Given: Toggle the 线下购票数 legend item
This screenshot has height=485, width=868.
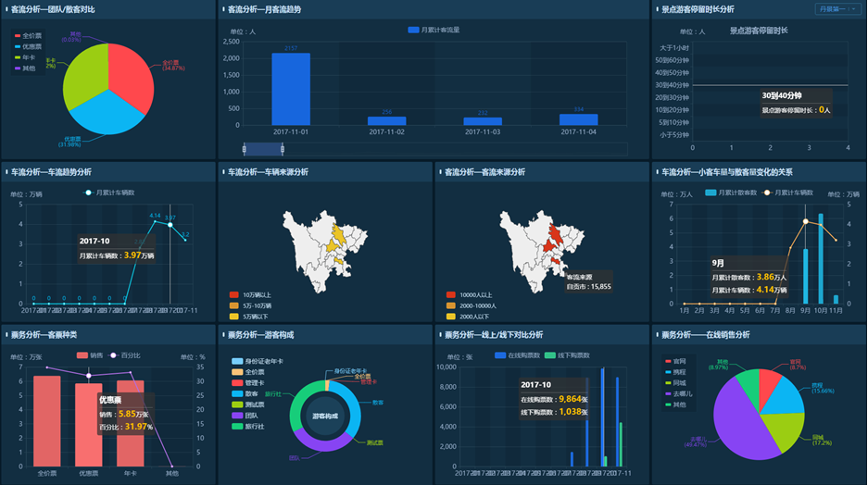Looking at the screenshot, I should click(x=567, y=354).
